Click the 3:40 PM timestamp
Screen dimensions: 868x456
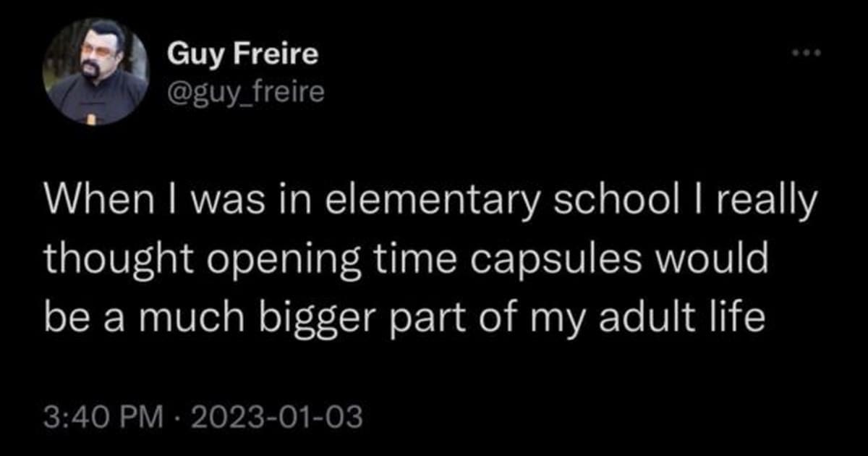(93, 418)
